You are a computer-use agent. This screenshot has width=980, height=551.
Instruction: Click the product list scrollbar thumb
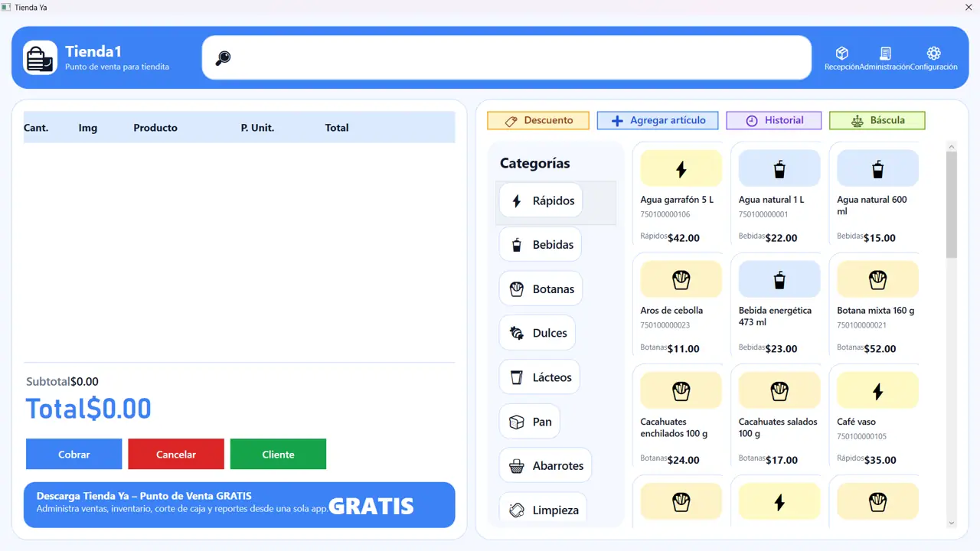pyautogui.click(x=952, y=205)
